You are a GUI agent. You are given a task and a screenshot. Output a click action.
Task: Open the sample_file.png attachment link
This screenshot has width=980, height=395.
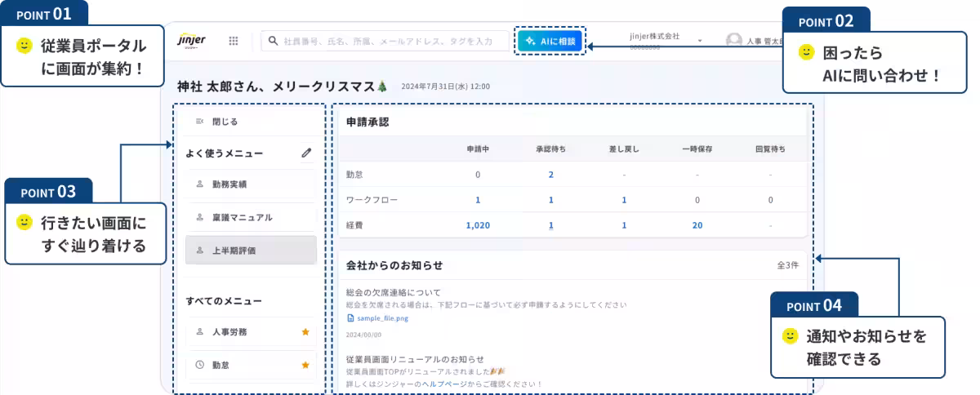click(382, 318)
